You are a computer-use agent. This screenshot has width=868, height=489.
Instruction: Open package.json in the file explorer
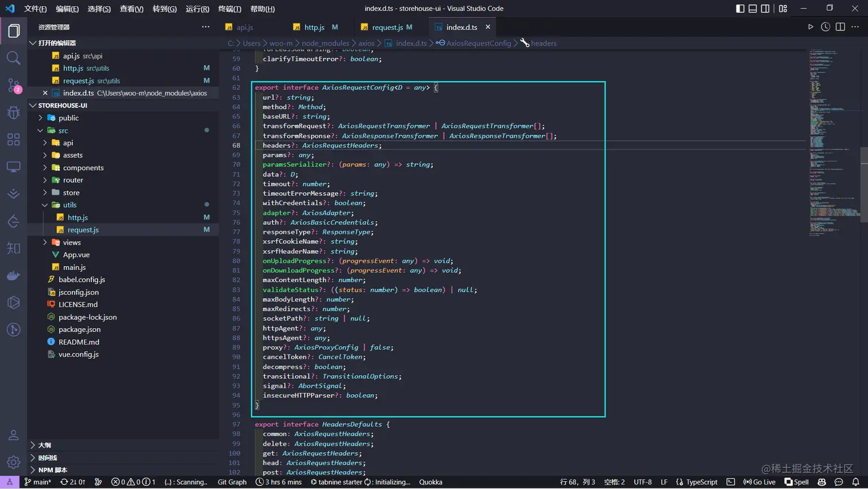click(x=79, y=329)
